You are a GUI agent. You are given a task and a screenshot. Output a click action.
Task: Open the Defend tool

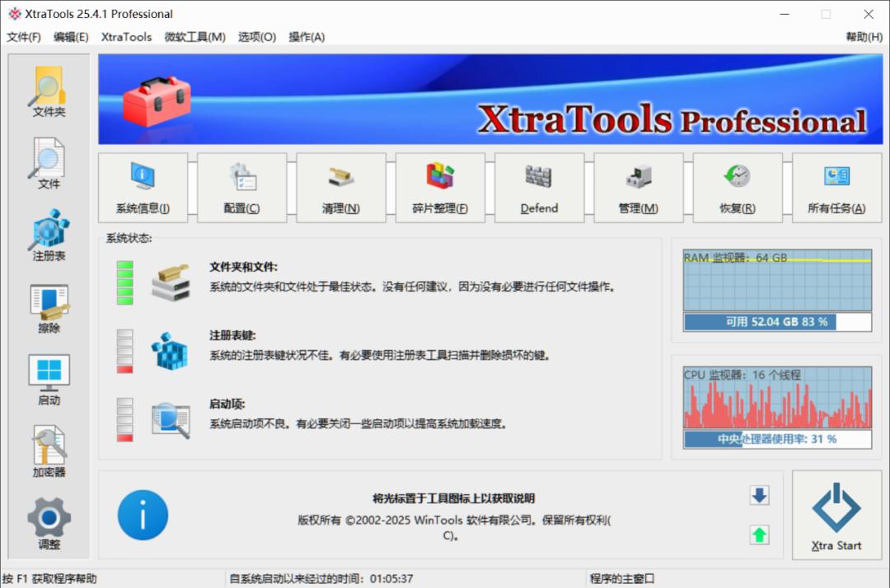(x=539, y=187)
